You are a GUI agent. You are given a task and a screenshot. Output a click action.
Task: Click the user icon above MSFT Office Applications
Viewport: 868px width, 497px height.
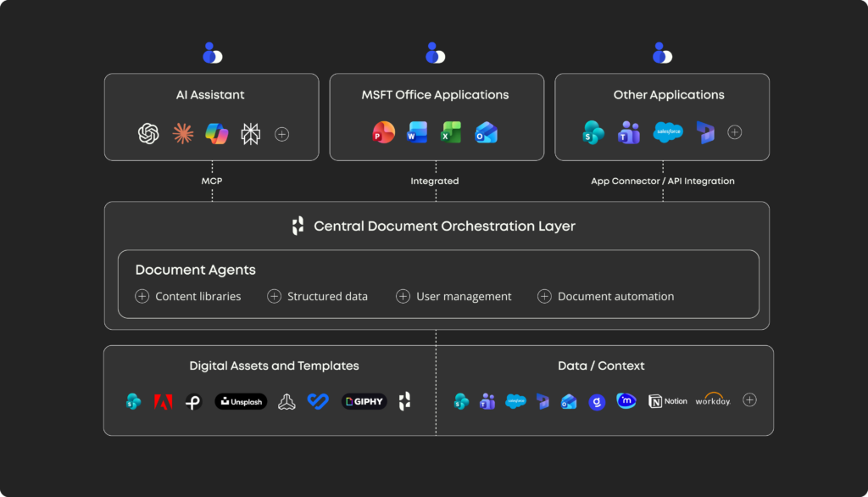pos(435,53)
